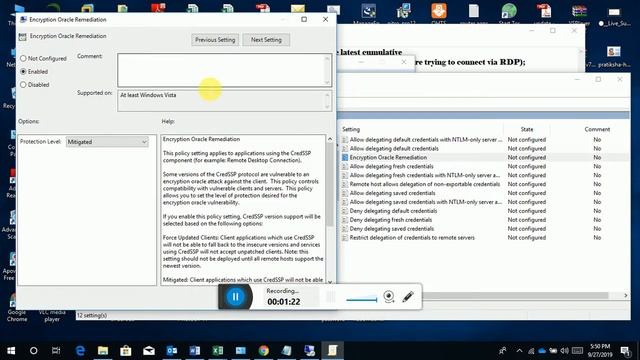Open the VSPlayer desktop icon
640x360 pixels.
579,13
